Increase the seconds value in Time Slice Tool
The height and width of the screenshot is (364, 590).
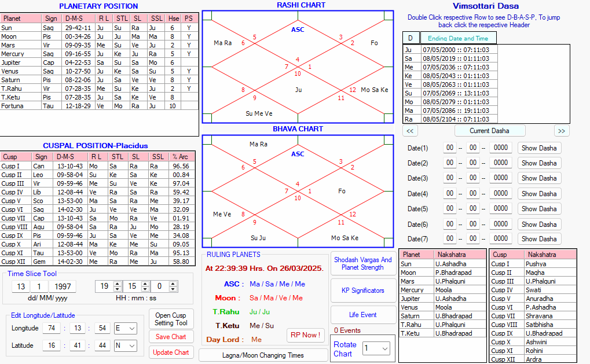click(174, 284)
